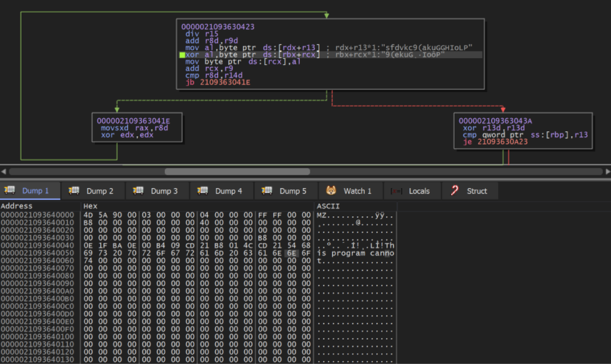Select dump address 0000021093640000
The image size is (611, 364).
coord(38,214)
